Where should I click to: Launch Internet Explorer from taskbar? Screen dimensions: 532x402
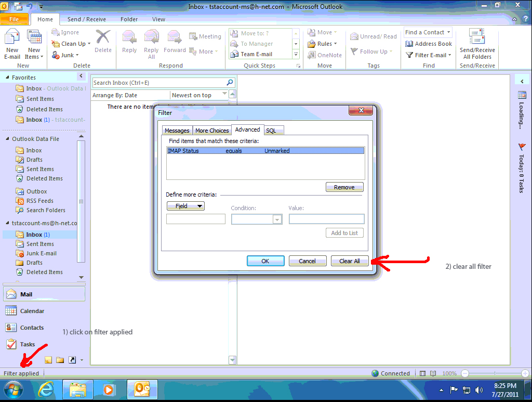tap(47, 389)
